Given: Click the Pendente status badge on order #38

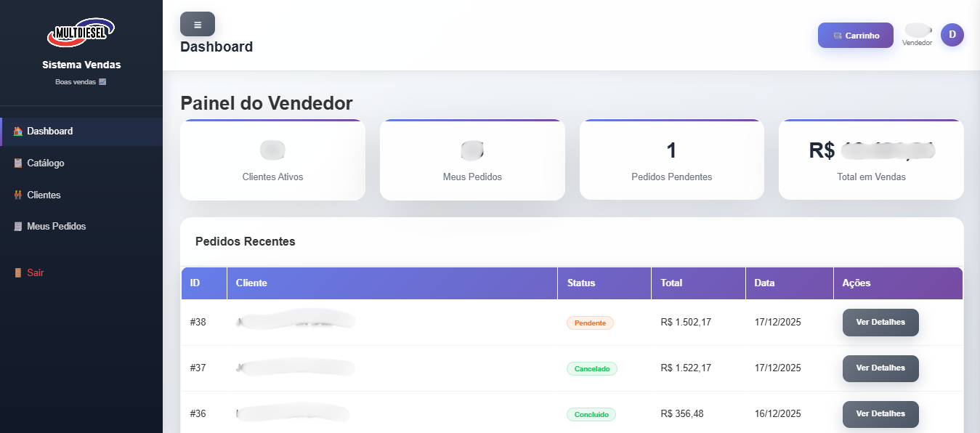Looking at the screenshot, I should [x=590, y=323].
